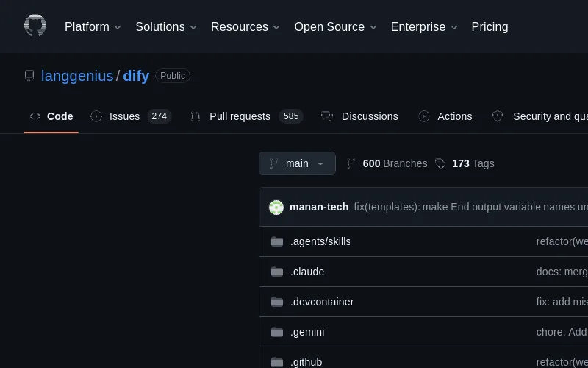Open the Discussions tab
The width and height of the screenshot is (588, 368).
(359, 116)
